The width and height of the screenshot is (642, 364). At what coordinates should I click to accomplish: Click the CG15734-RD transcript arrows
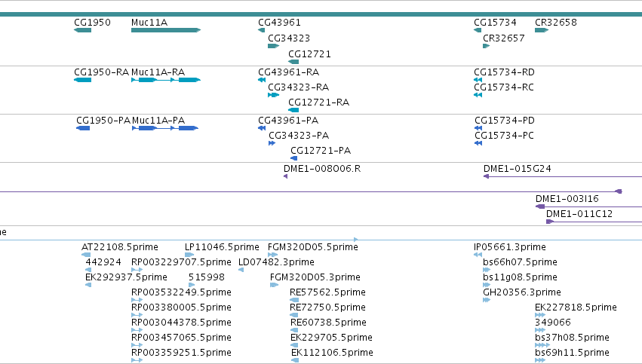coord(478,80)
